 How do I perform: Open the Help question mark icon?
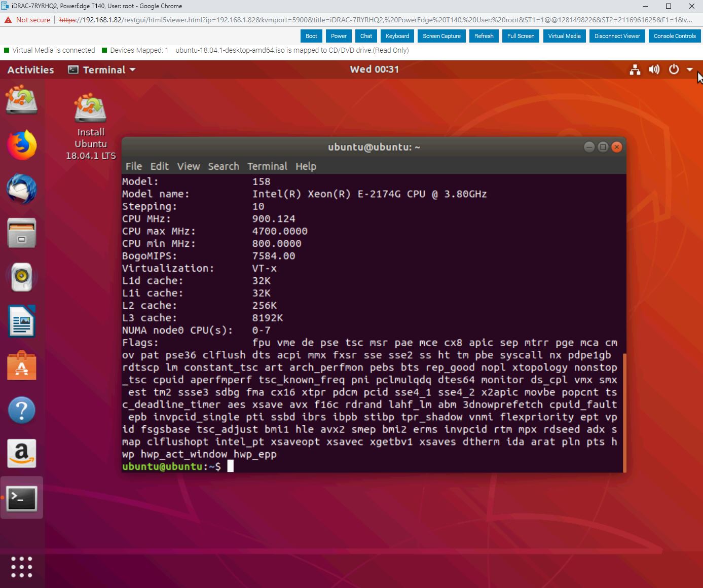click(x=22, y=410)
